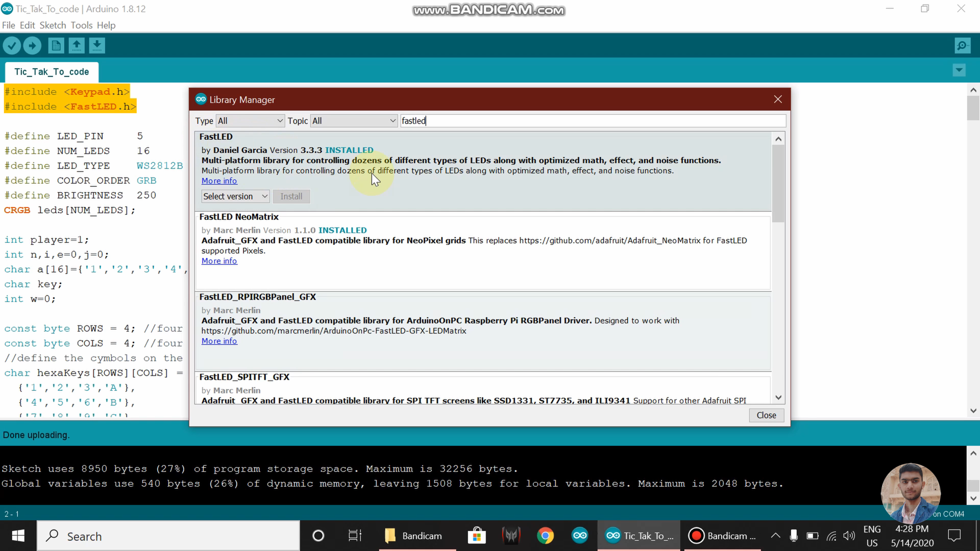Image resolution: width=980 pixels, height=551 pixels.
Task: Expand the Topic filter dropdown
Action: (354, 121)
